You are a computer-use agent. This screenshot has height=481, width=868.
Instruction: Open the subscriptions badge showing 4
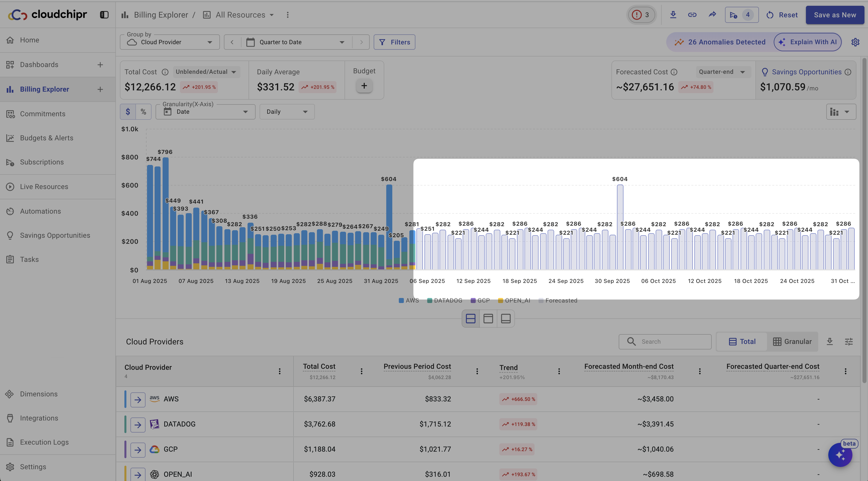coord(742,15)
